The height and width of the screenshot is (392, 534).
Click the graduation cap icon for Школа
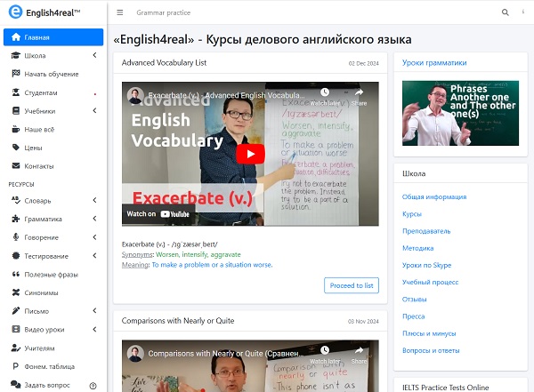(16, 55)
